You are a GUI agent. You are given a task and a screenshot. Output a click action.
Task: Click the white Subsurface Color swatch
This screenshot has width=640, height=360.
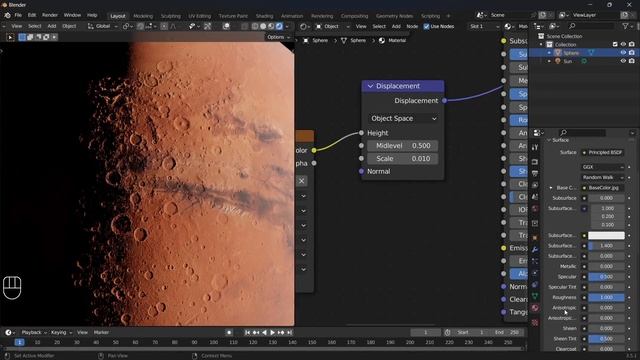tap(606, 236)
